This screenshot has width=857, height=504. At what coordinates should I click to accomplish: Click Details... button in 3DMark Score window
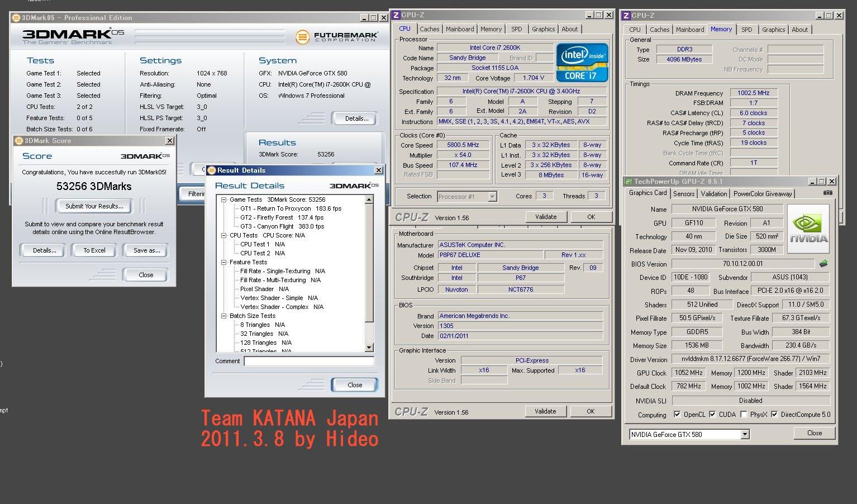pyautogui.click(x=44, y=250)
